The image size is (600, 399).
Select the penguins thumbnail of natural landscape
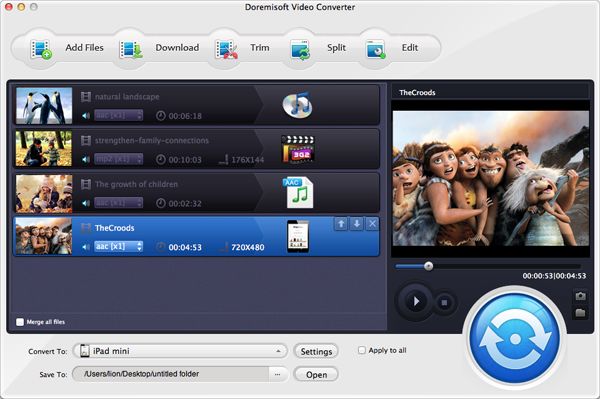pos(44,106)
